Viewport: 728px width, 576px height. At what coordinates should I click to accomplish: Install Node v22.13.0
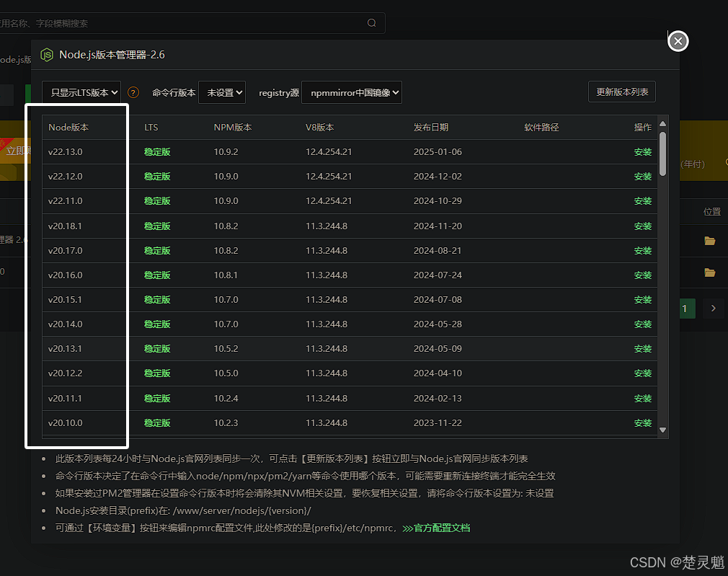click(x=642, y=152)
